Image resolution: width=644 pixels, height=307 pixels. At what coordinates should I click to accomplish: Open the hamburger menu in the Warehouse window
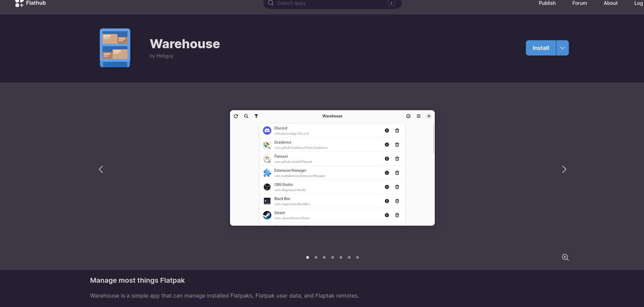[x=418, y=116]
